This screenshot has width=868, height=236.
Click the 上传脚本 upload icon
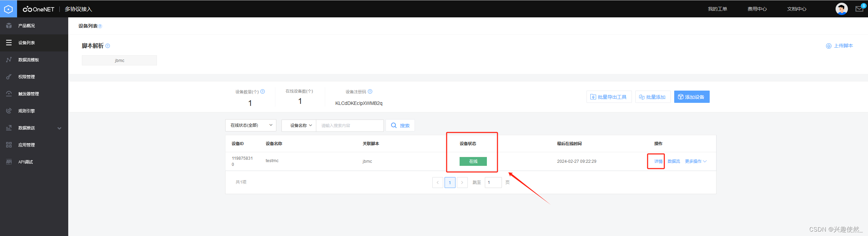[828, 46]
